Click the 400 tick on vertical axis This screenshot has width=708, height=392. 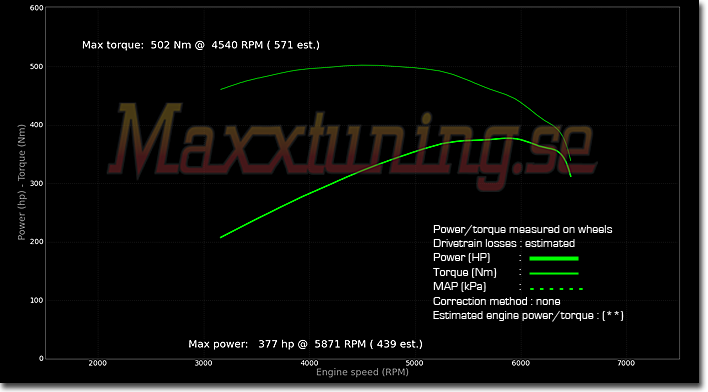(x=37, y=125)
